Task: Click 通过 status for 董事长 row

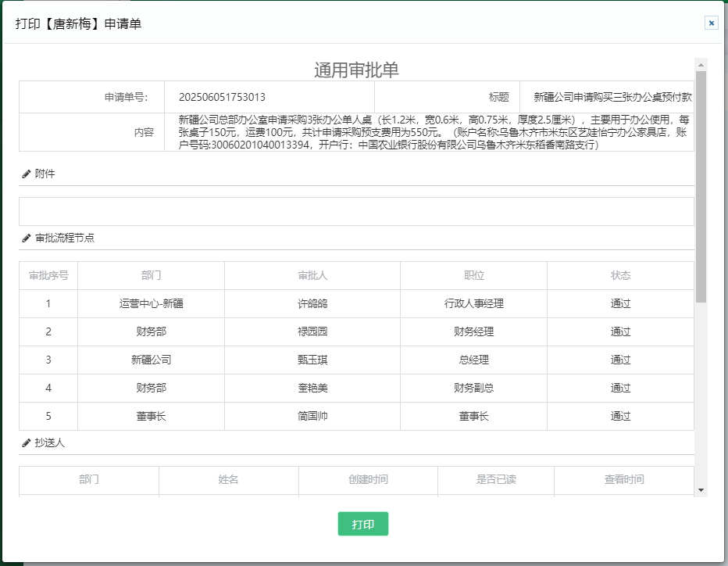Action: [620, 416]
